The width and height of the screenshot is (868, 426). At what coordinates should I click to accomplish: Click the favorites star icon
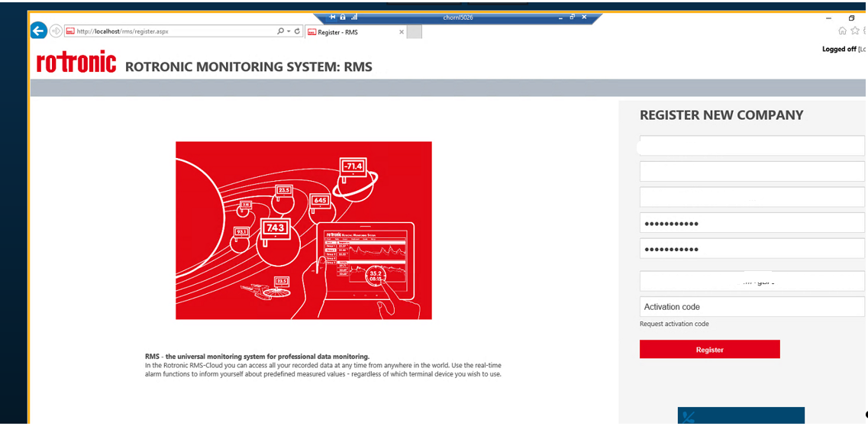coord(855,31)
